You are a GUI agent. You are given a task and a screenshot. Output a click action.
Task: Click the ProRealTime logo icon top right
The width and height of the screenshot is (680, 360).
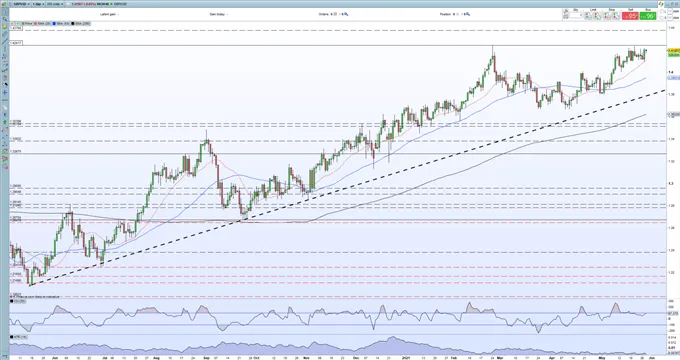(661, 4)
